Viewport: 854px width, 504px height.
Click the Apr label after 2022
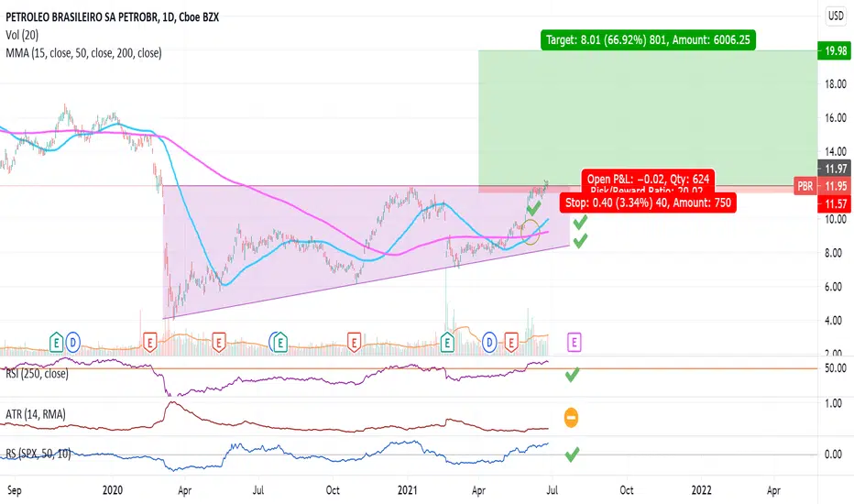pos(773,490)
